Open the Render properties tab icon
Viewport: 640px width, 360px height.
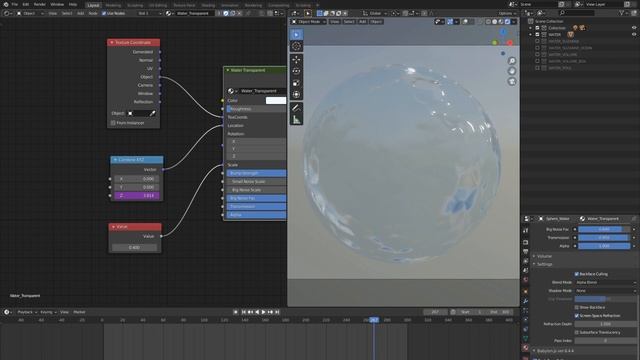(526, 242)
